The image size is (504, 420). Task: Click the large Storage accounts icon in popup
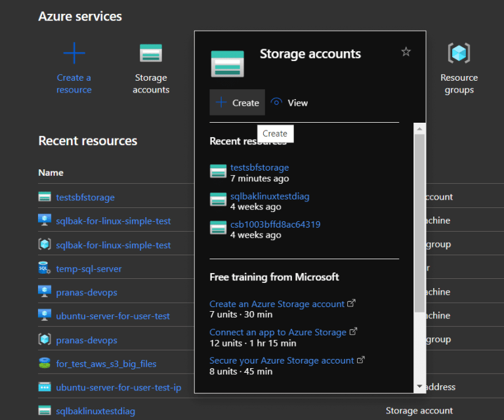pos(227,63)
